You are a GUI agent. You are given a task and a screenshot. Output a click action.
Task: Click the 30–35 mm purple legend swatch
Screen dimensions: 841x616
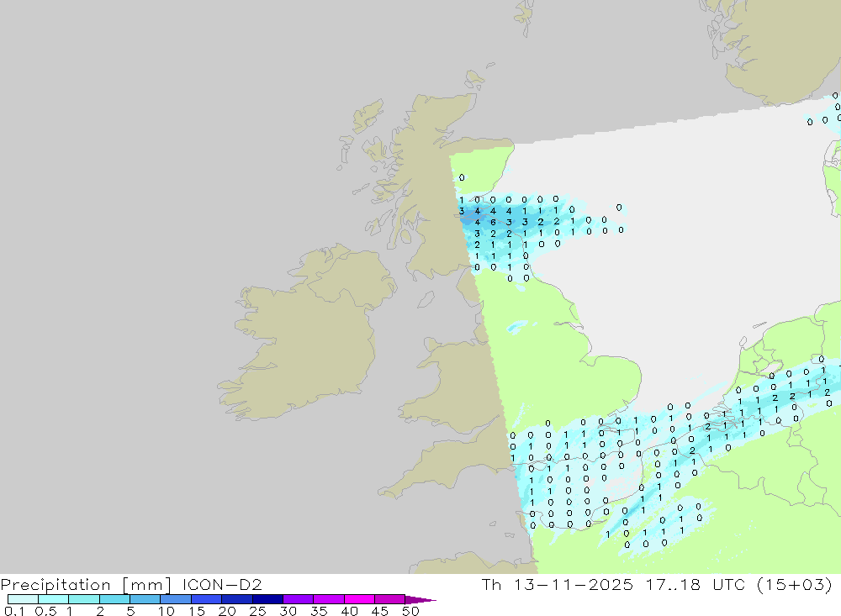pyautogui.click(x=298, y=599)
